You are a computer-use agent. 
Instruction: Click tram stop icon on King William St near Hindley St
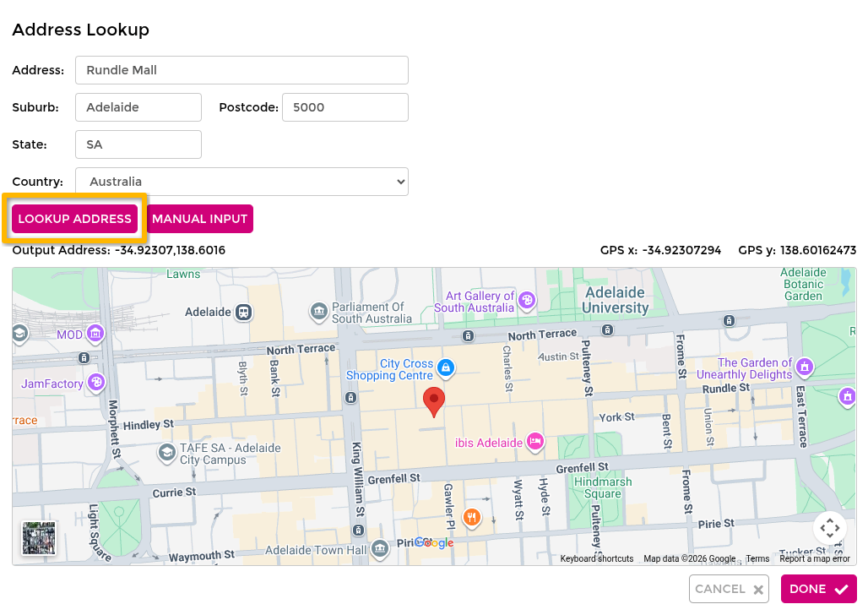351,397
